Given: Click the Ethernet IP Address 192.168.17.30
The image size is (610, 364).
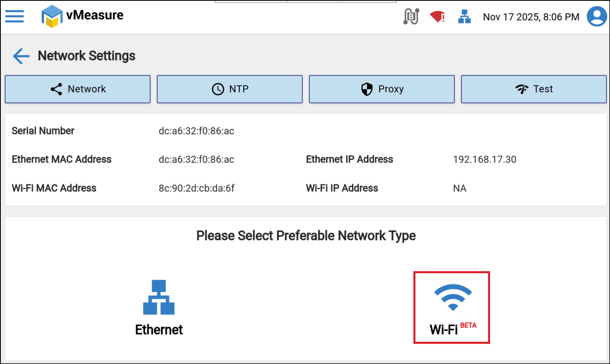Looking at the screenshot, I should coord(484,160).
